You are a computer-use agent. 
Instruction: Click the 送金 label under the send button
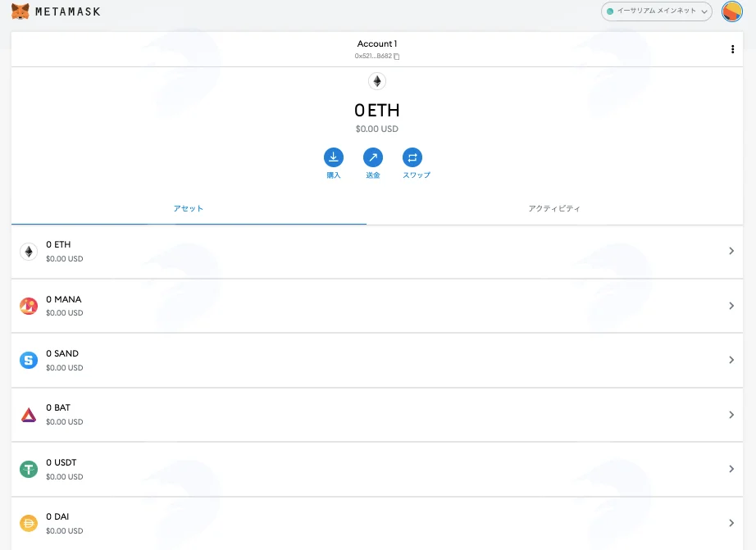373,175
